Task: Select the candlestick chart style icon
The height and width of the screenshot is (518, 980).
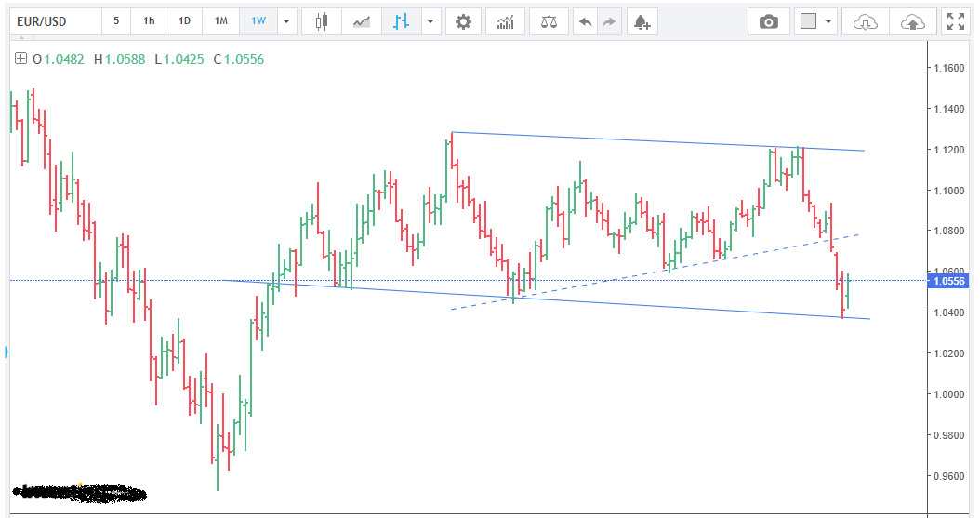Action: click(x=322, y=21)
